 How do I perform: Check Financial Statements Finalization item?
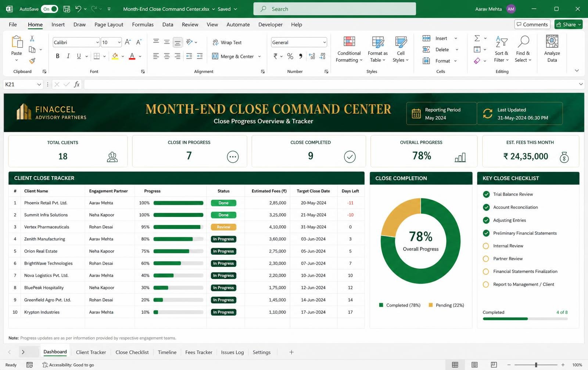point(486,272)
